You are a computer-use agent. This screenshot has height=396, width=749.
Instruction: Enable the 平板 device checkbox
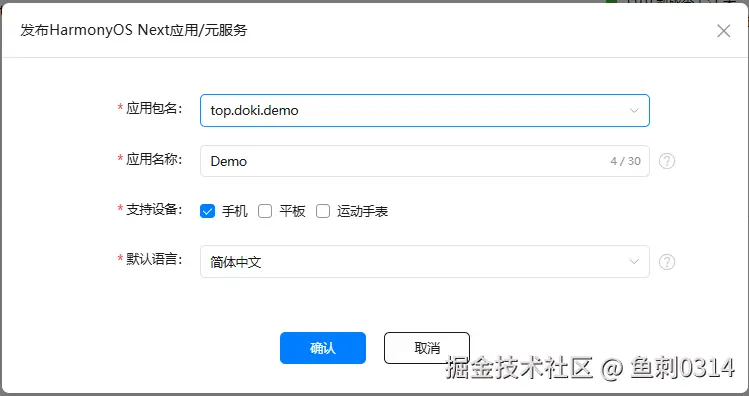click(265, 211)
